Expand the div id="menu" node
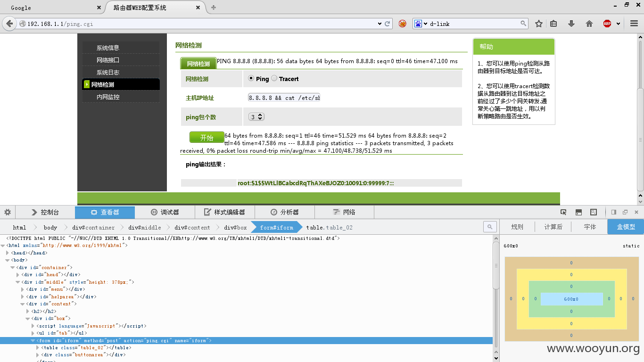 coord(23,289)
